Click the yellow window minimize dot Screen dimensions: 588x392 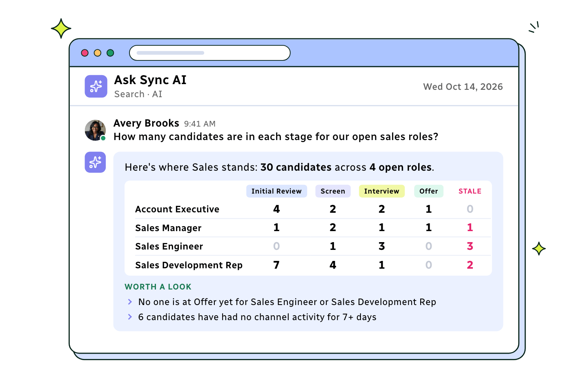pos(98,53)
